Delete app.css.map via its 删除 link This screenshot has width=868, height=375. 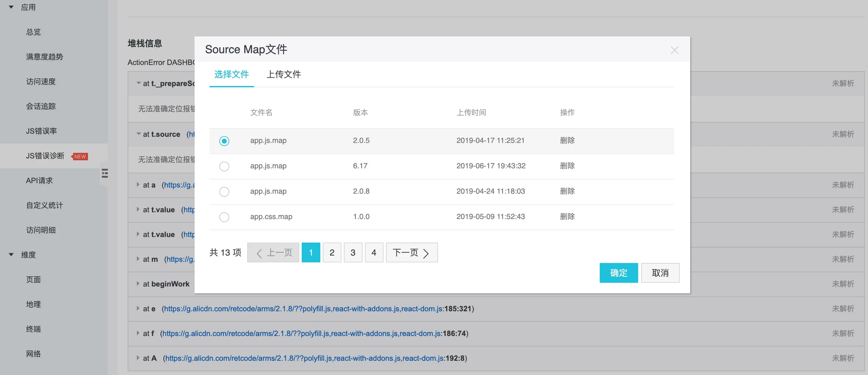(567, 217)
